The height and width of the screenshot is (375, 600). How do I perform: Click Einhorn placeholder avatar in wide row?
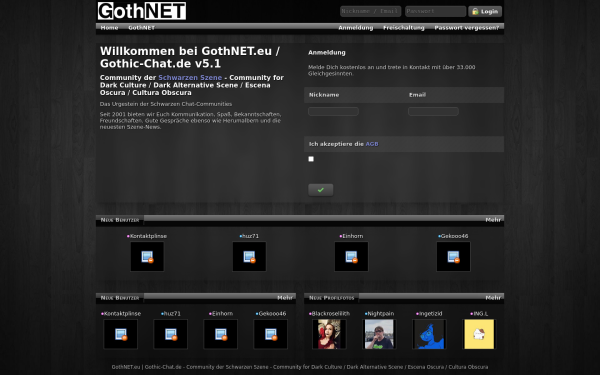coord(351,256)
